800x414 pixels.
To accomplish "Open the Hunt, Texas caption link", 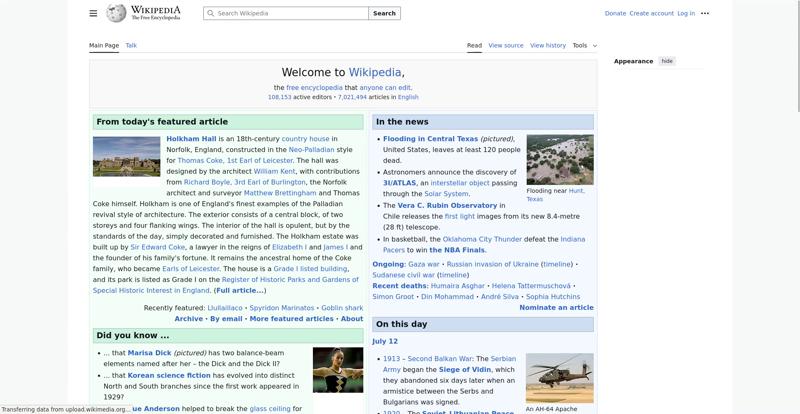I will (556, 195).
